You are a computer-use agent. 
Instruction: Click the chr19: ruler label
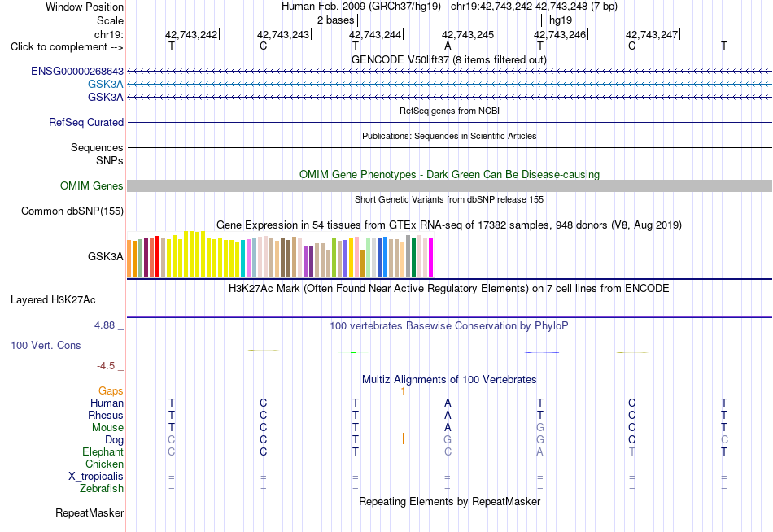[x=109, y=34]
